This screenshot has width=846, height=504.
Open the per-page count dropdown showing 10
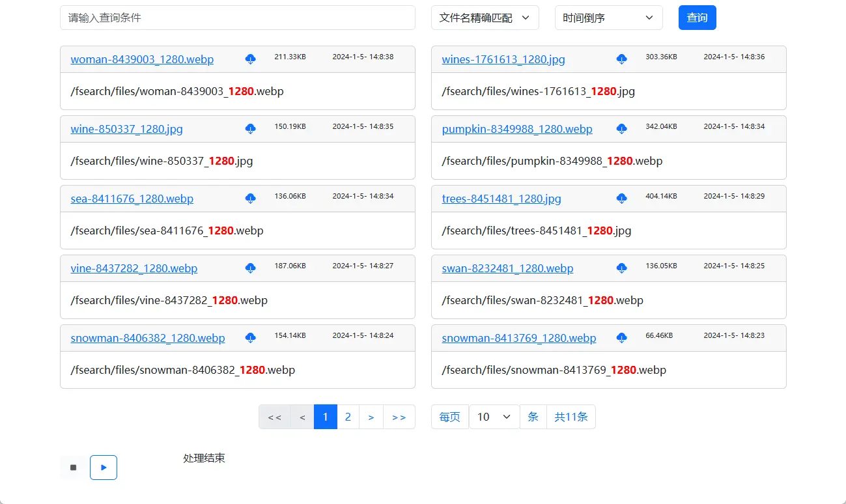(x=494, y=417)
